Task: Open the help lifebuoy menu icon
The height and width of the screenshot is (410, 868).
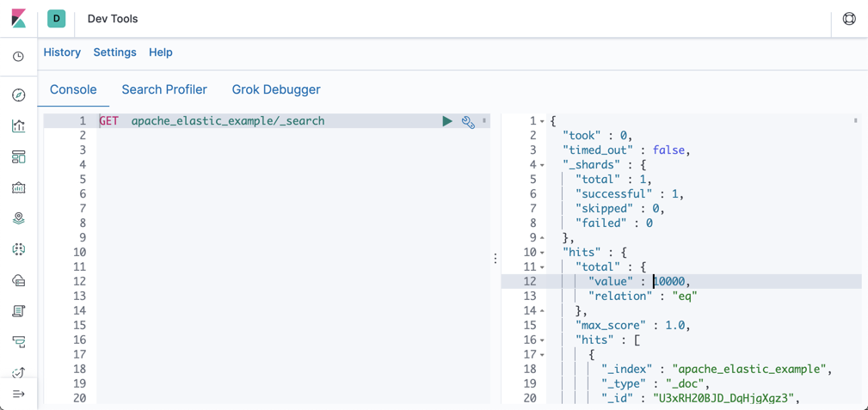Action: 848,19
